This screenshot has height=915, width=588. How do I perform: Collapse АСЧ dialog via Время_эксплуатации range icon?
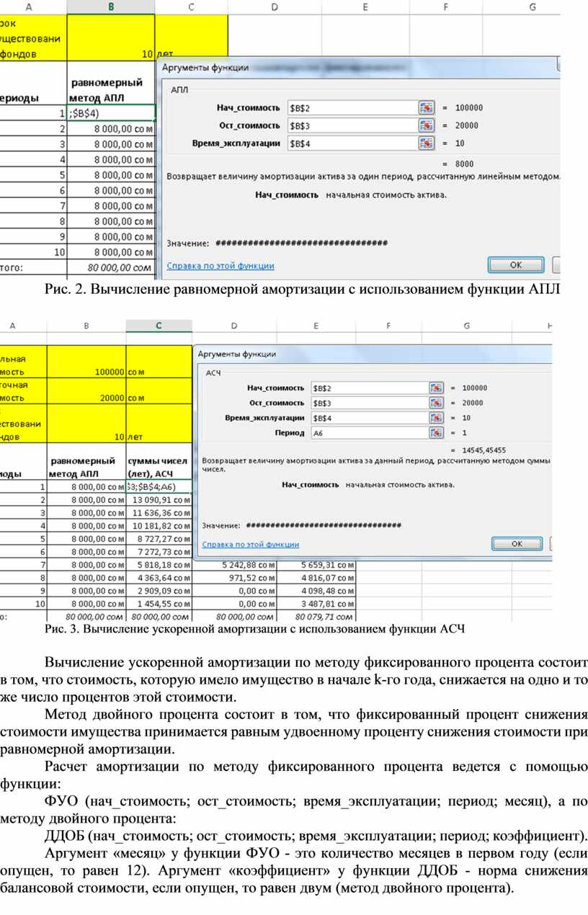coord(436,418)
